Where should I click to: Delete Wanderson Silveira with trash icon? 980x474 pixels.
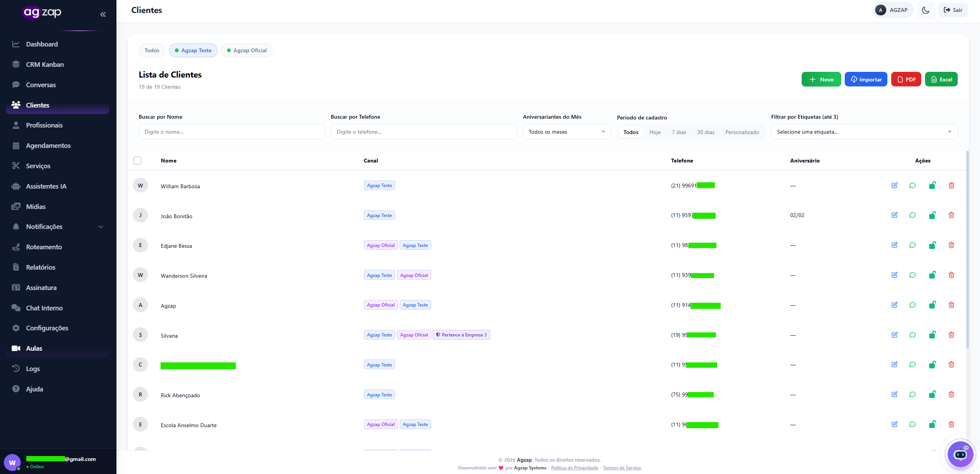point(951,275)
